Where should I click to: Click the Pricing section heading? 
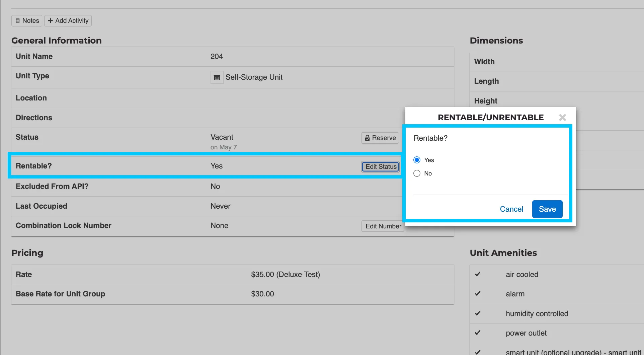[x=27, y=253]
